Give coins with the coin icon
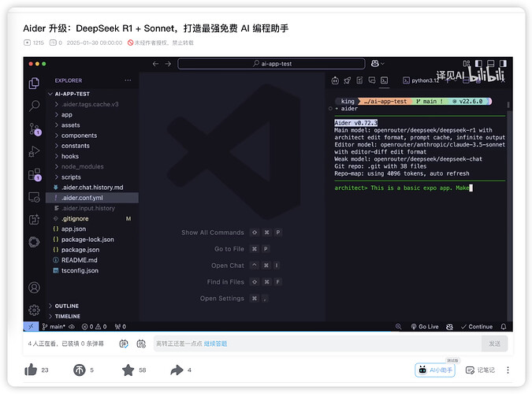Viewport: 532px width, 394px height. tap(80, 370)
